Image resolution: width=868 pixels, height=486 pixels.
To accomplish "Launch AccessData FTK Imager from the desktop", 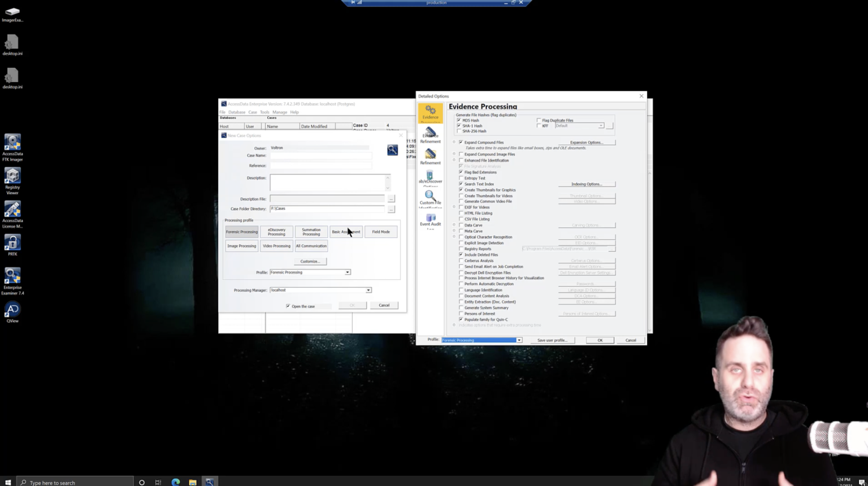I will point(12,147).
